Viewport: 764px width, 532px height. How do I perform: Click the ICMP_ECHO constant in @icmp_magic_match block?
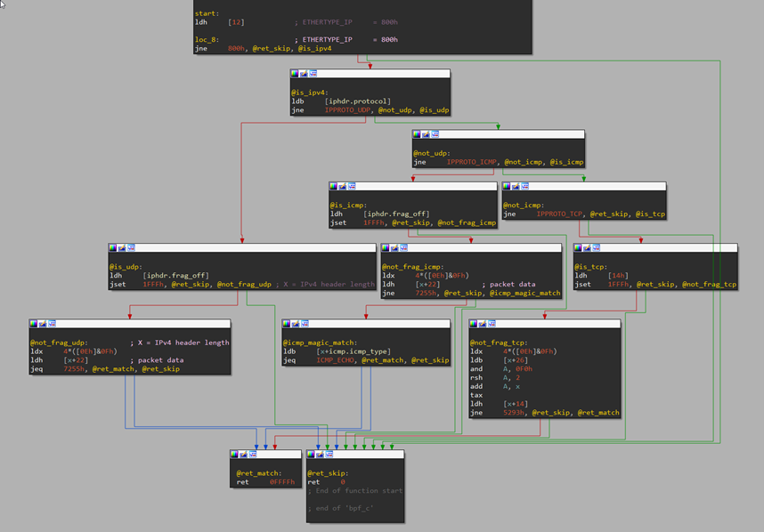pyautogui.click(x=337, y=360)
